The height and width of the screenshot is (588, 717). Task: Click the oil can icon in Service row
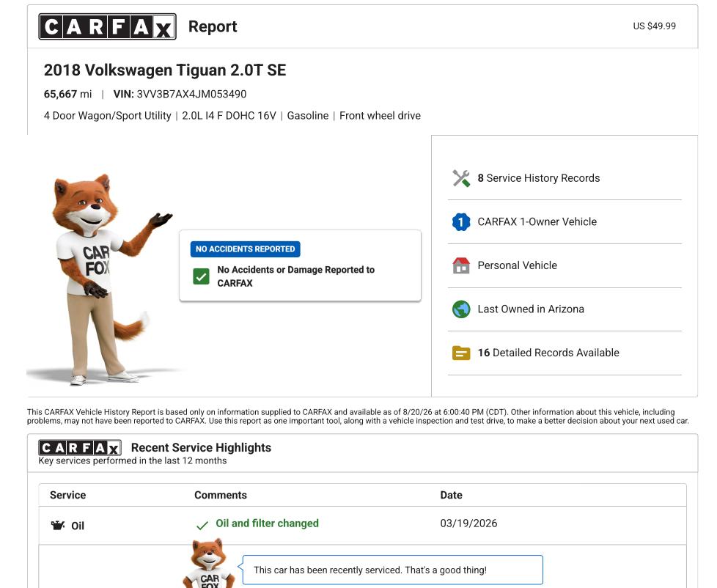58,526
